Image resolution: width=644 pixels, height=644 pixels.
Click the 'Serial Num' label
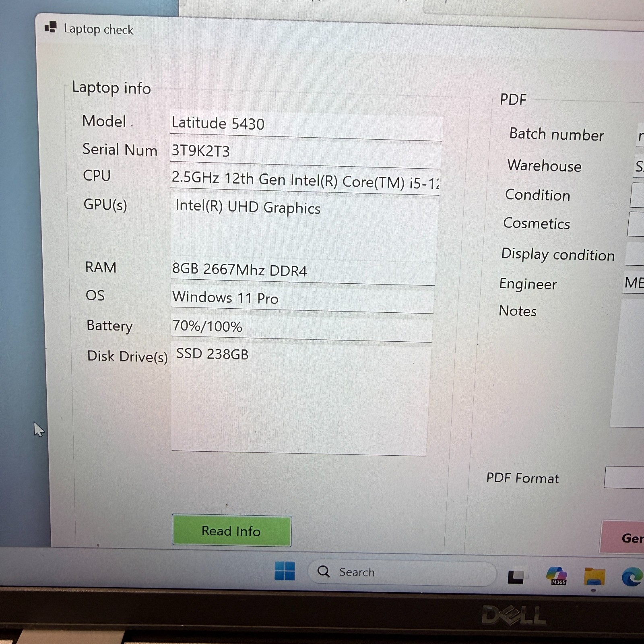pyautogui.click(x=120, y=150)
